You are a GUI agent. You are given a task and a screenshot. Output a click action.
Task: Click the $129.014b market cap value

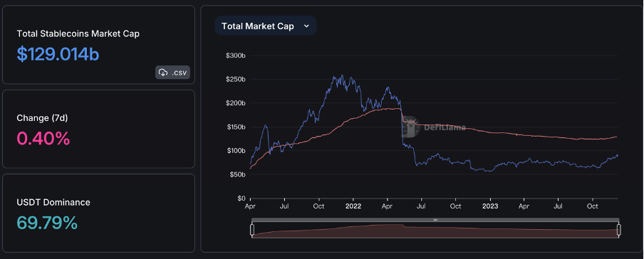click(x=58, y=54)
